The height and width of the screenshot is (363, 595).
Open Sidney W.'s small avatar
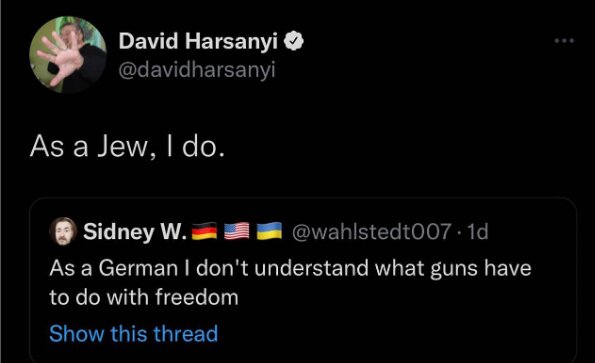pos(63,231)
